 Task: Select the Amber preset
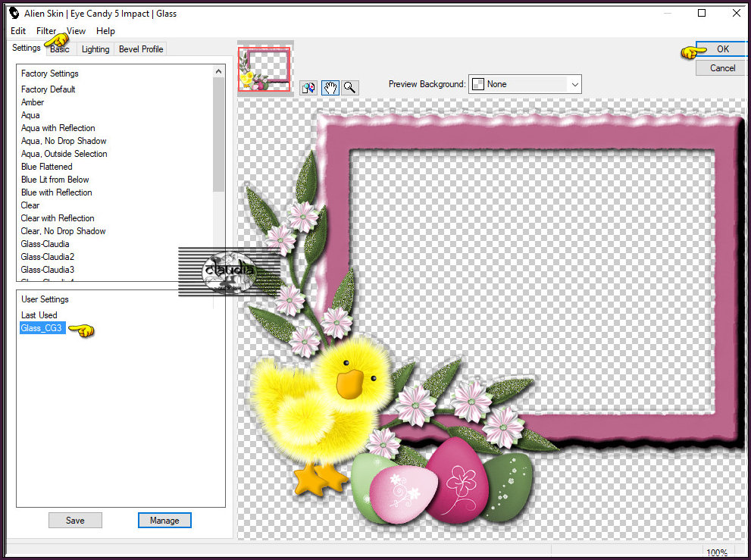33,102
